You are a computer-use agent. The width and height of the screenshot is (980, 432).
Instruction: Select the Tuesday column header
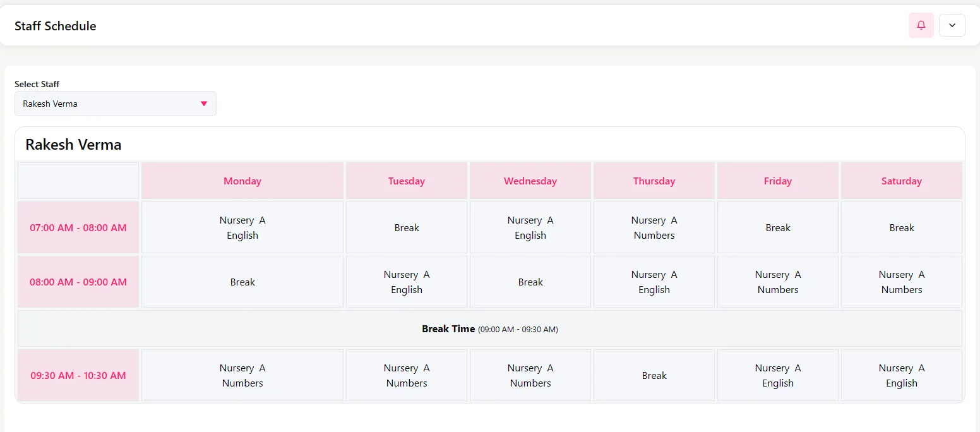[407, 181]
